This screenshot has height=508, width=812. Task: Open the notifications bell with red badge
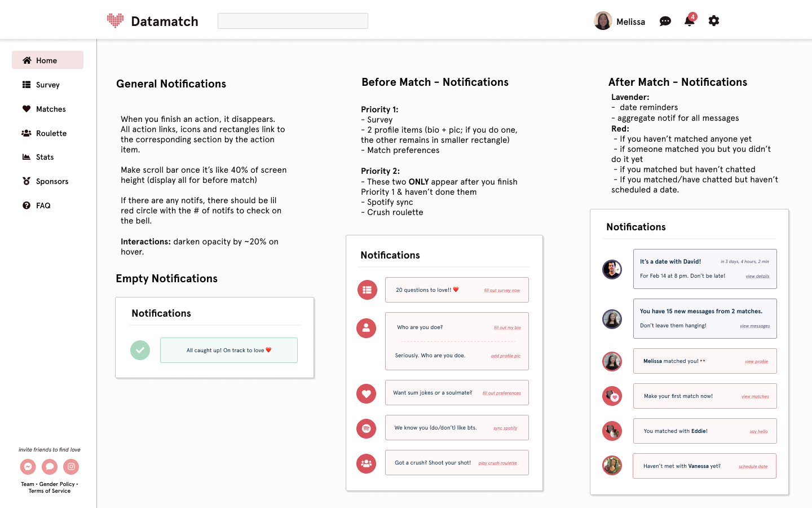(689, 21)
